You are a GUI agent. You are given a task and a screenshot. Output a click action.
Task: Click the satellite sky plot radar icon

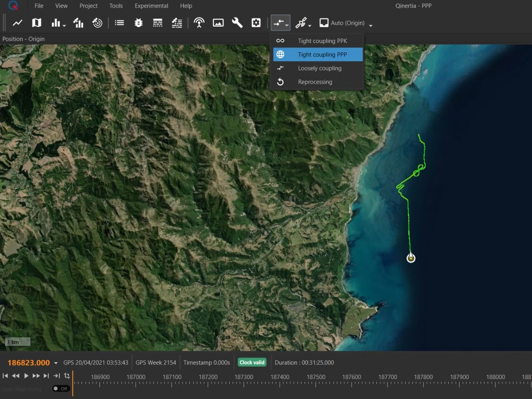click(98, 23)
